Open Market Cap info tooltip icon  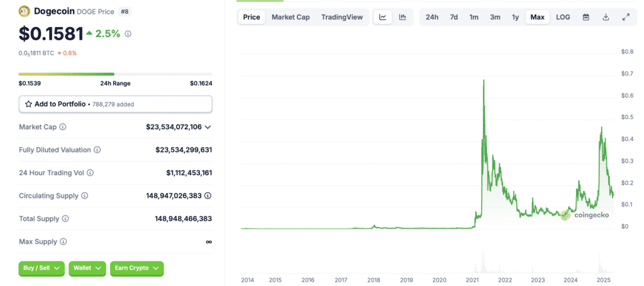coord(63,127)
